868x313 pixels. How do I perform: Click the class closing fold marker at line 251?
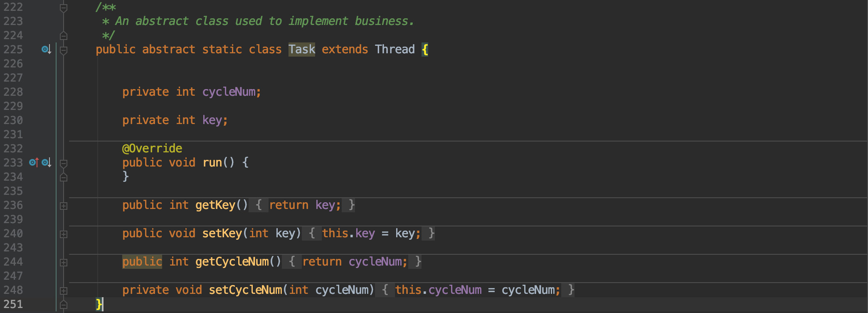[64, 305]
